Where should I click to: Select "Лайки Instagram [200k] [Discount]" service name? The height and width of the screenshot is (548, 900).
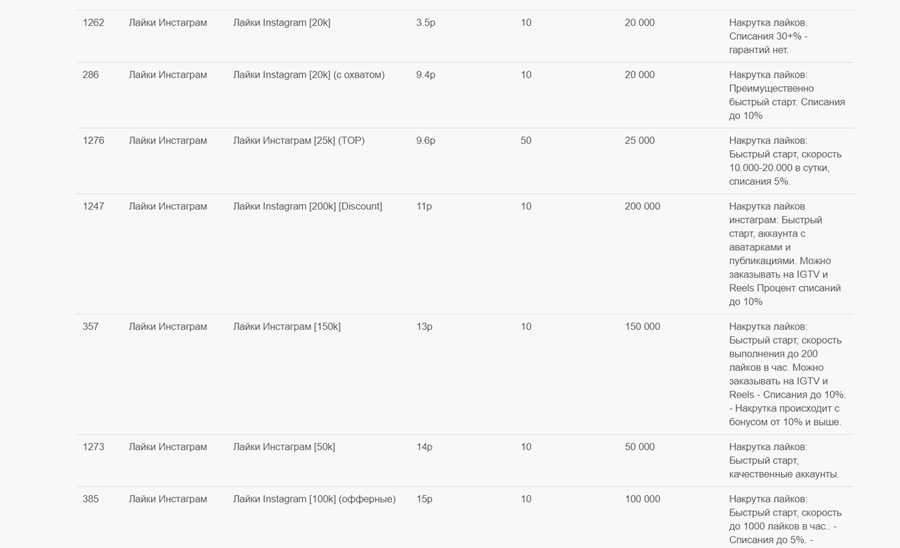(x=307, y=207)
